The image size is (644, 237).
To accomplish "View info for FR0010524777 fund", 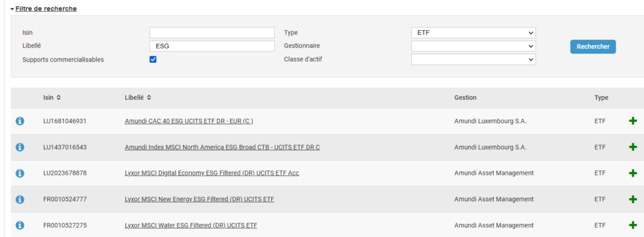I will point(19,199).
